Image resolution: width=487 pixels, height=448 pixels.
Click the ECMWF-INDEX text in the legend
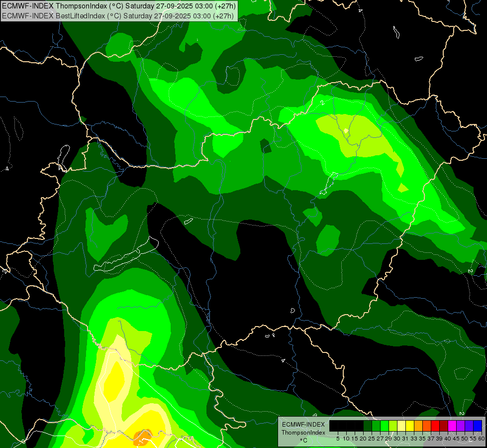click(303, 425)
